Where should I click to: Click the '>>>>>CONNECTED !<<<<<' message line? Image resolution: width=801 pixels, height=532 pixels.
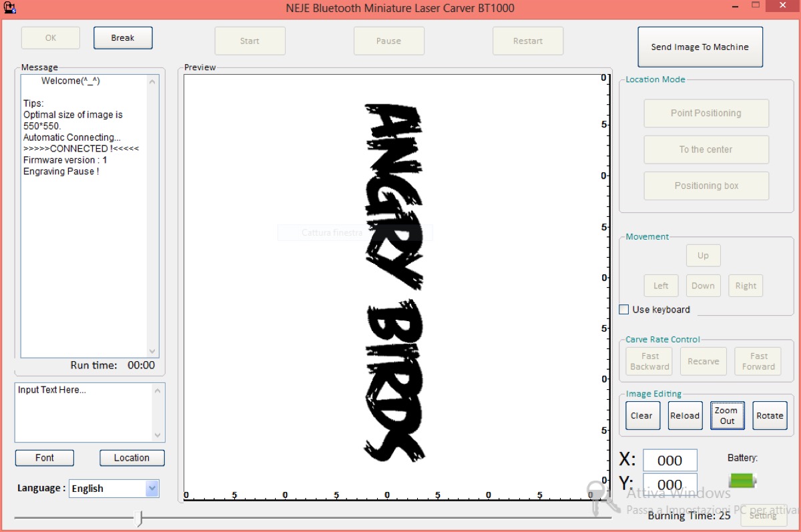(81, 149)
